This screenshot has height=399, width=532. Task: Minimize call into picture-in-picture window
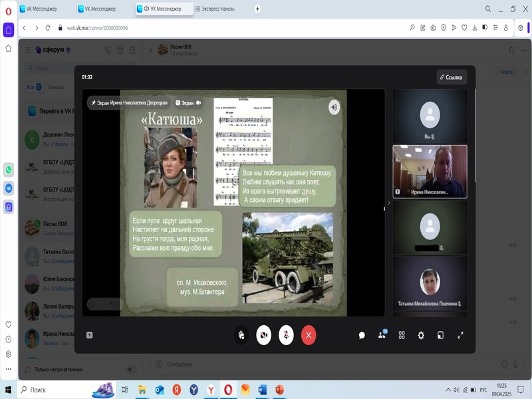click(440, 336)
